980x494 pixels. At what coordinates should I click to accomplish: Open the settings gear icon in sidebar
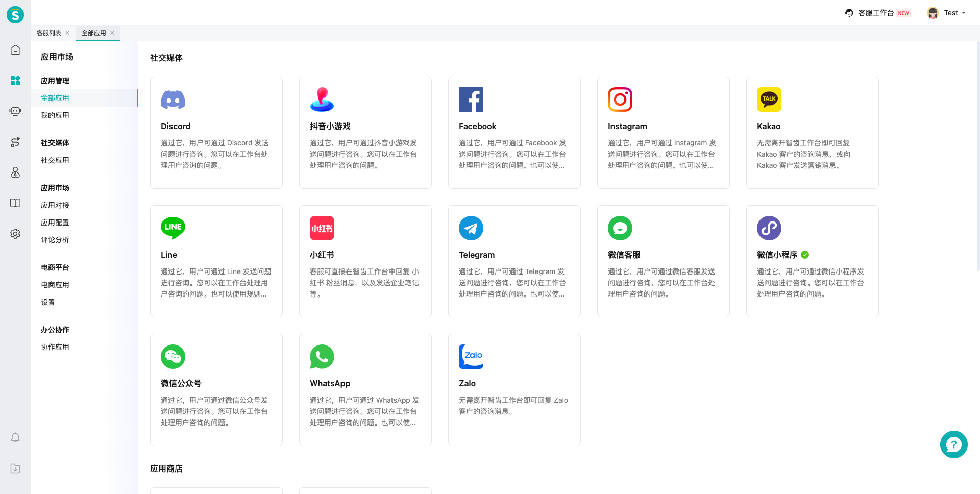pyautogui.click(x=15, y=234)
